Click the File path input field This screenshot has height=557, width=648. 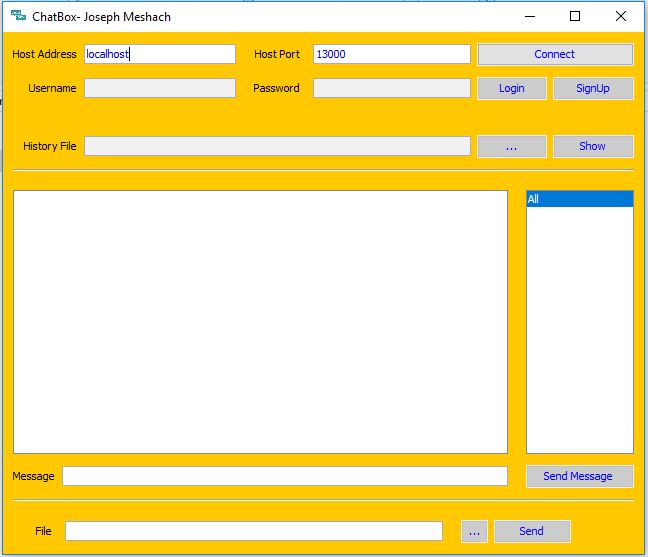253,531
